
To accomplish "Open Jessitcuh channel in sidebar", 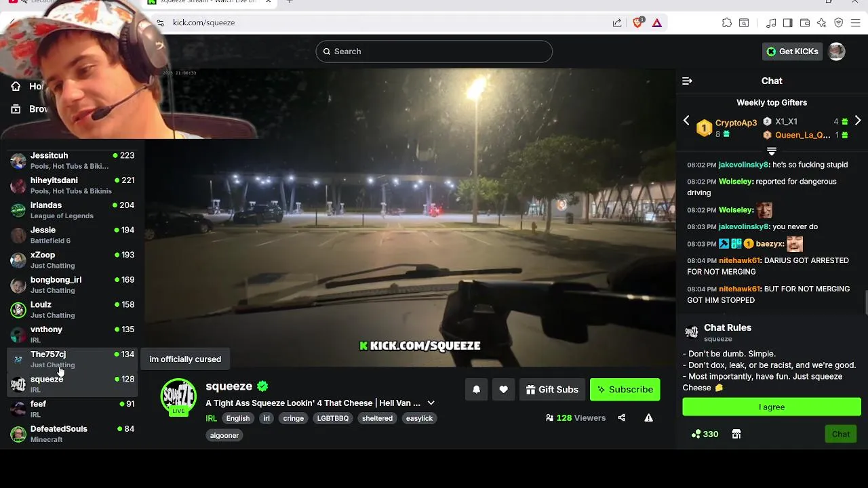I will click(x=73, y=161).
